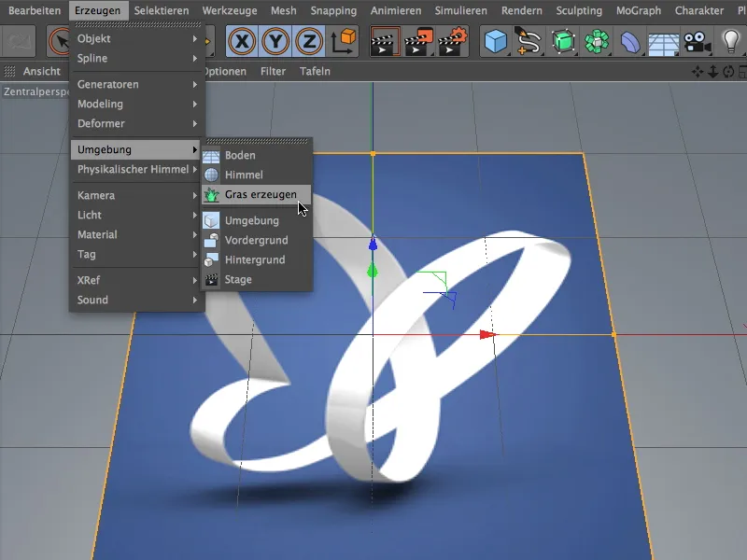Screen dimensions: 747x560
Task: Expand the Deformer submenu
Action: pyautogui.click(x=137, y=123)
